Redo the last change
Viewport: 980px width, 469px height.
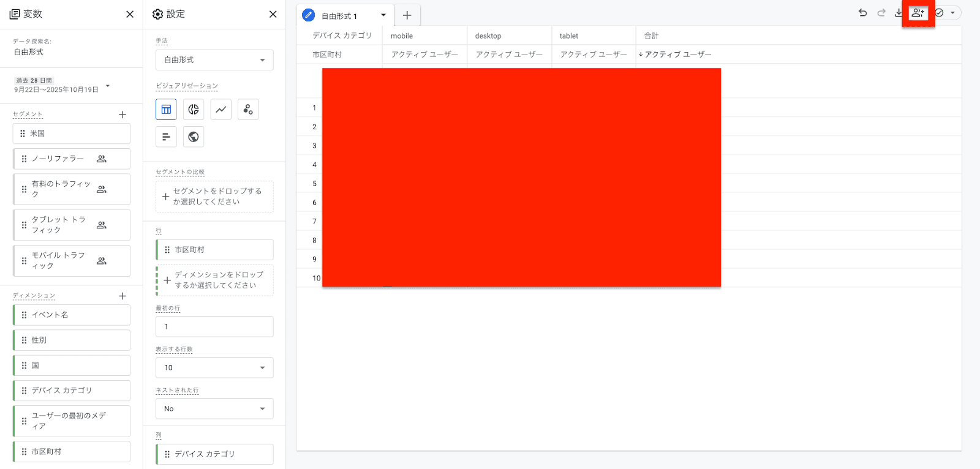[x=881, y=13]
